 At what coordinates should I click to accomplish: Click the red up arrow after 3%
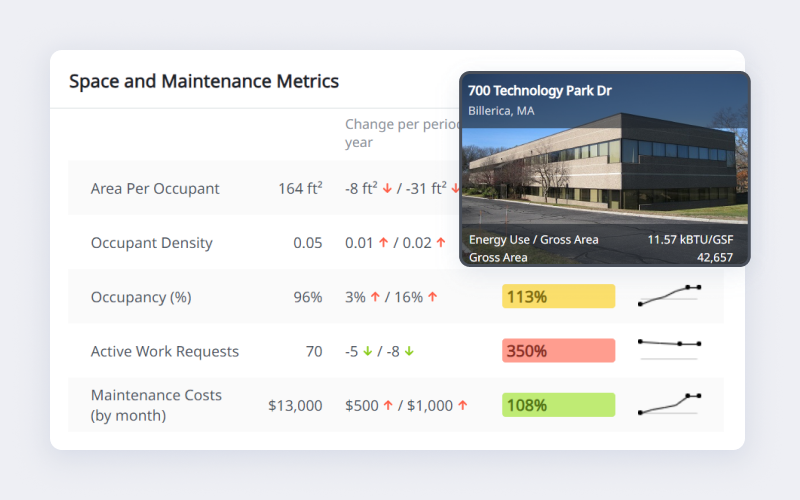[375, 297]
